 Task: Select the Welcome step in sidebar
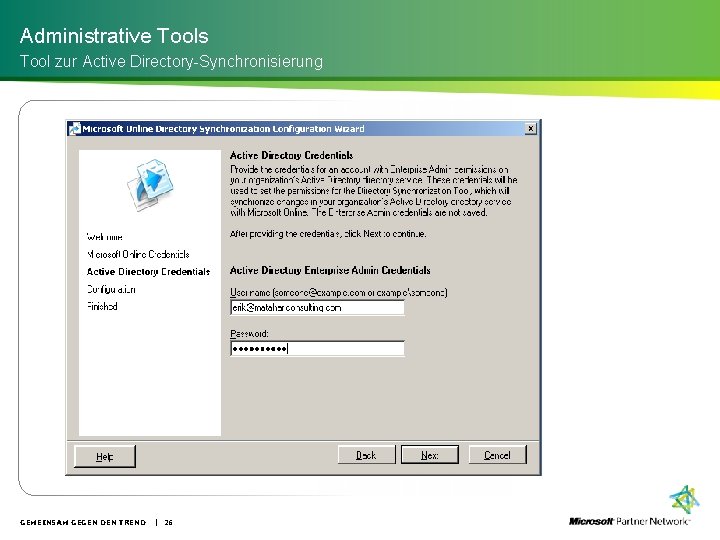105,237
